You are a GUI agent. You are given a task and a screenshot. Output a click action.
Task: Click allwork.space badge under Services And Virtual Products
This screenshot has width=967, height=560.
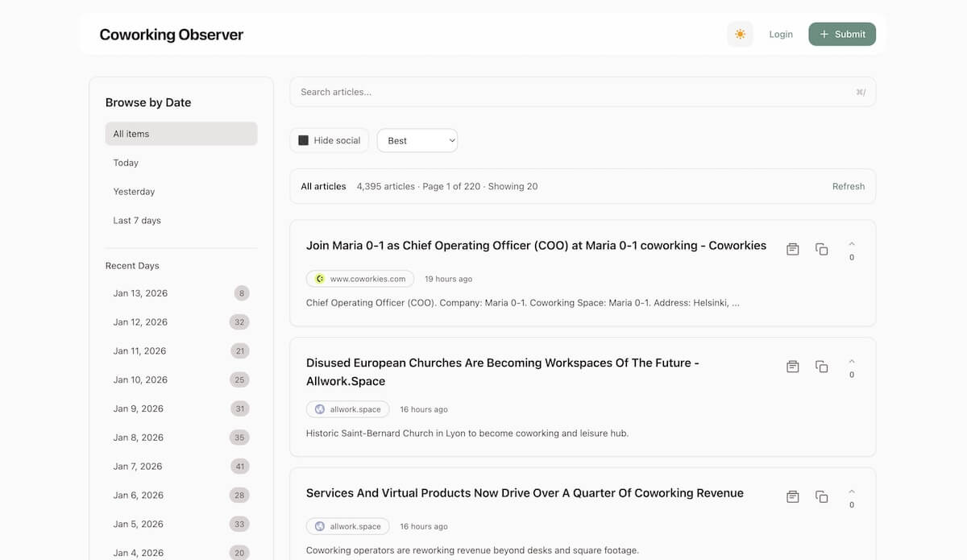point(347,526)
